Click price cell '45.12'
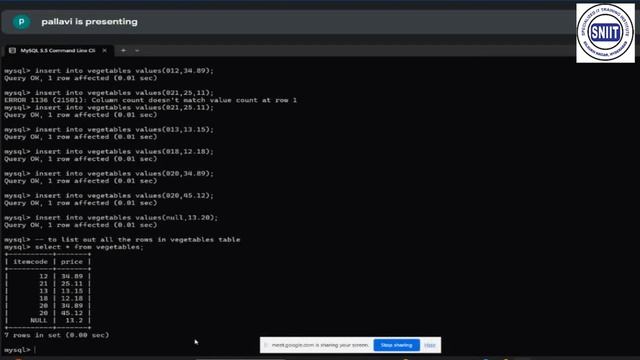The height and width of the screenshot is (360, 640). pos(72,313)
